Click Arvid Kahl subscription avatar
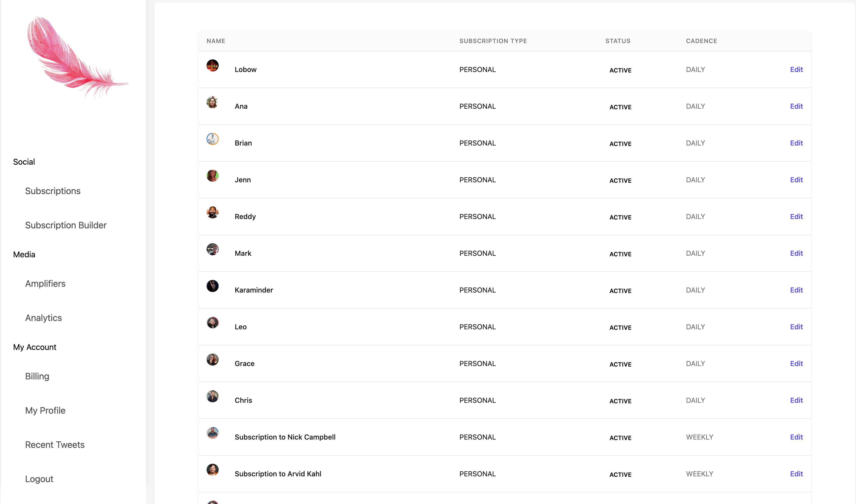 pos(212,470)
